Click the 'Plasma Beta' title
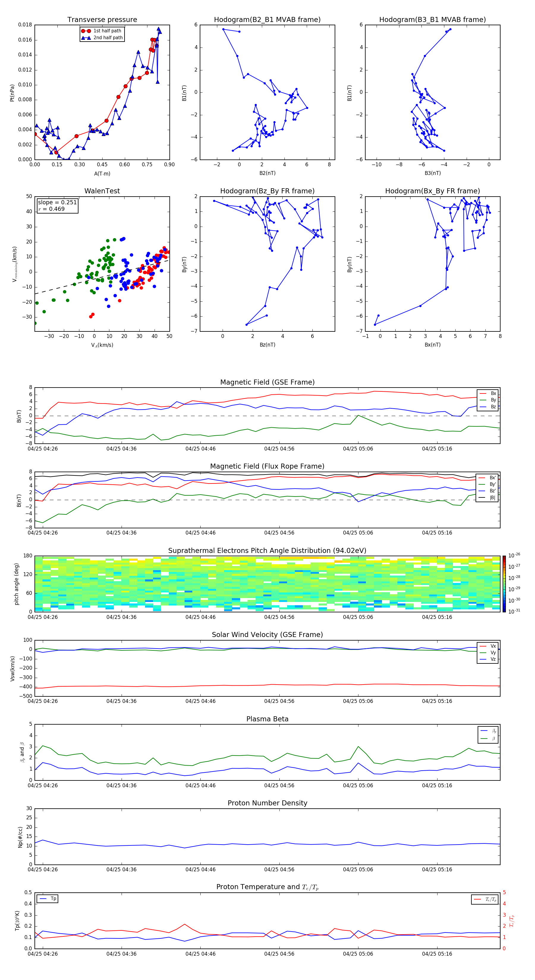Image resolution: width=535 pixels, height=980 pixels. tap(267, 719)
